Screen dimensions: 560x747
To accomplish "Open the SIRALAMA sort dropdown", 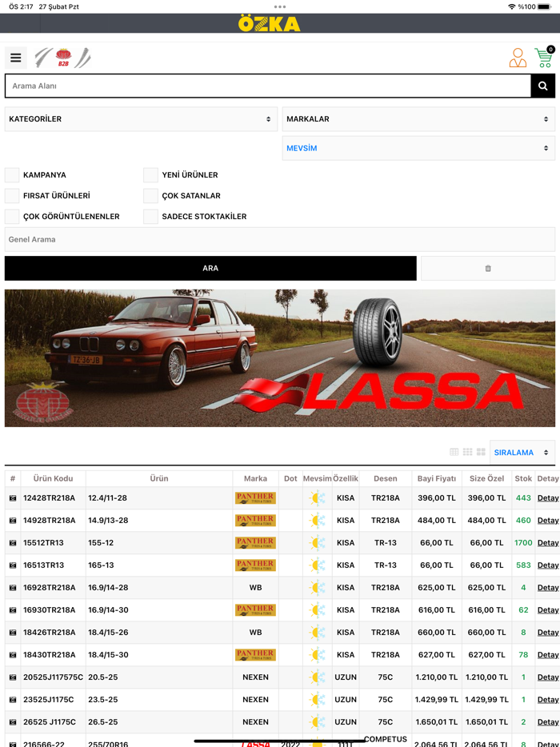I will (x=522, y=453).
